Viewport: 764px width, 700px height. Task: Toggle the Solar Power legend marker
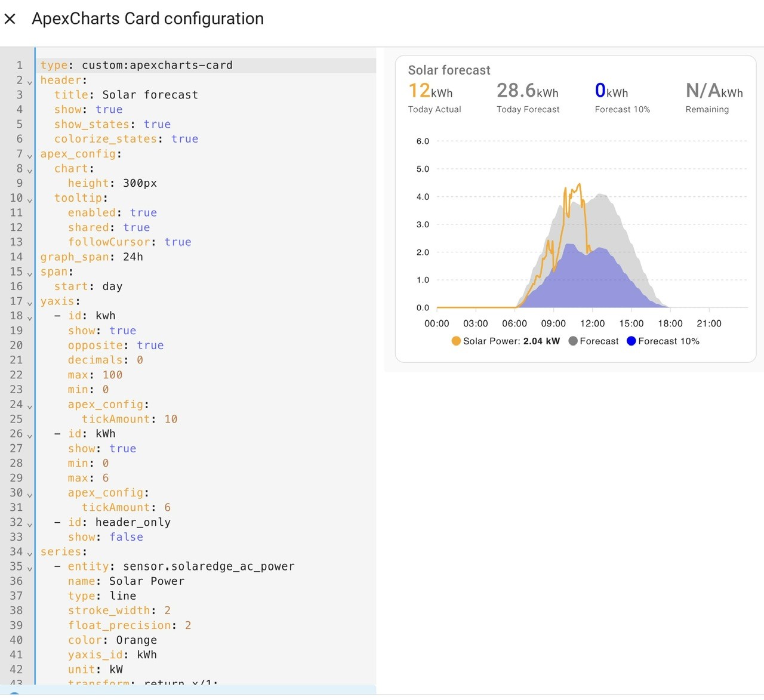click(456, 341)
